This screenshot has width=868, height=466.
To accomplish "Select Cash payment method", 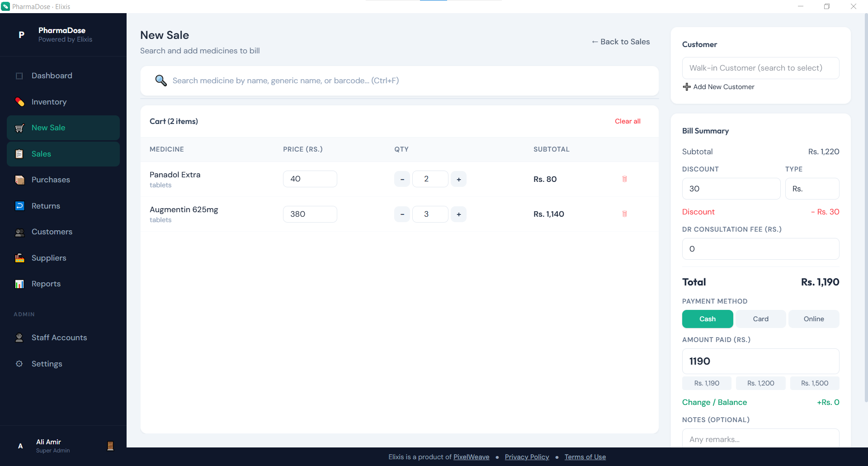I will click(708, 319).
